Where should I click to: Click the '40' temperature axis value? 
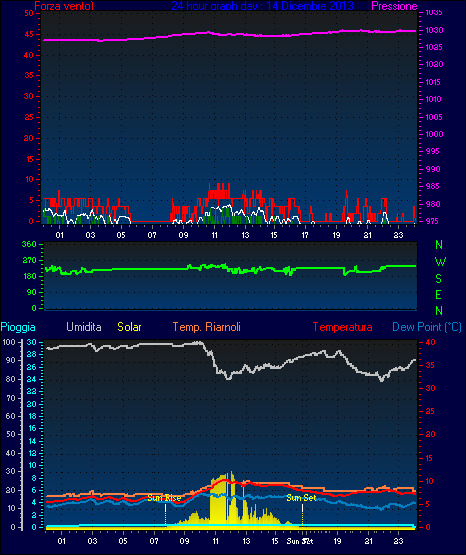[x=431, y=342]
